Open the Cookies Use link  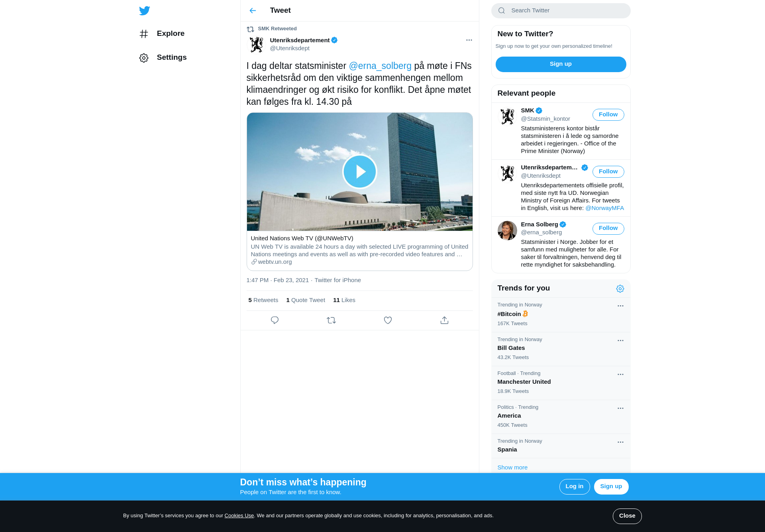click(x=239, y=516)
